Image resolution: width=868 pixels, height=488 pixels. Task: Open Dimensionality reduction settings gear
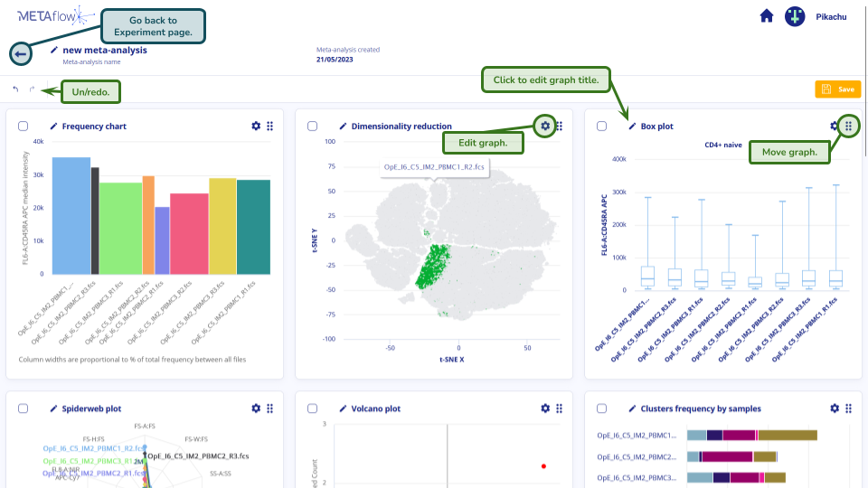545,127
